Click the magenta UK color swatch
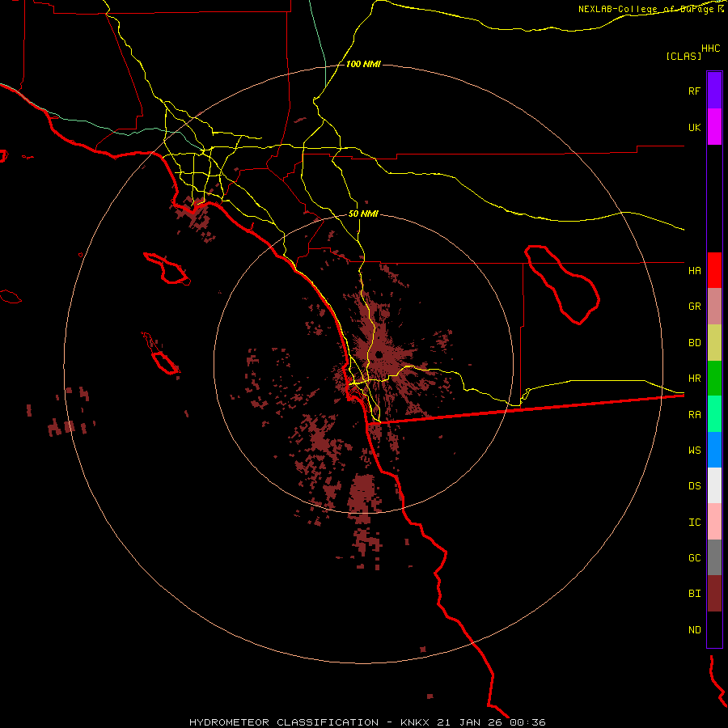 714,127
